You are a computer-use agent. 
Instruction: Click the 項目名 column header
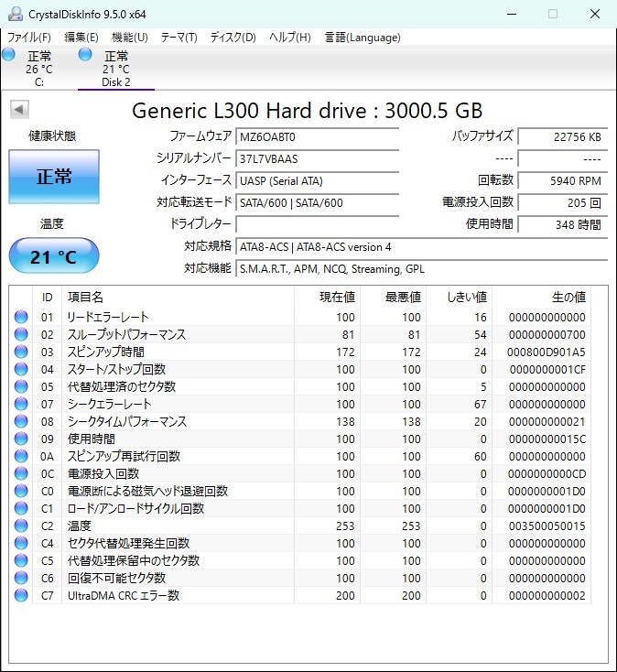pyautogui.click(x=178, y=297)
